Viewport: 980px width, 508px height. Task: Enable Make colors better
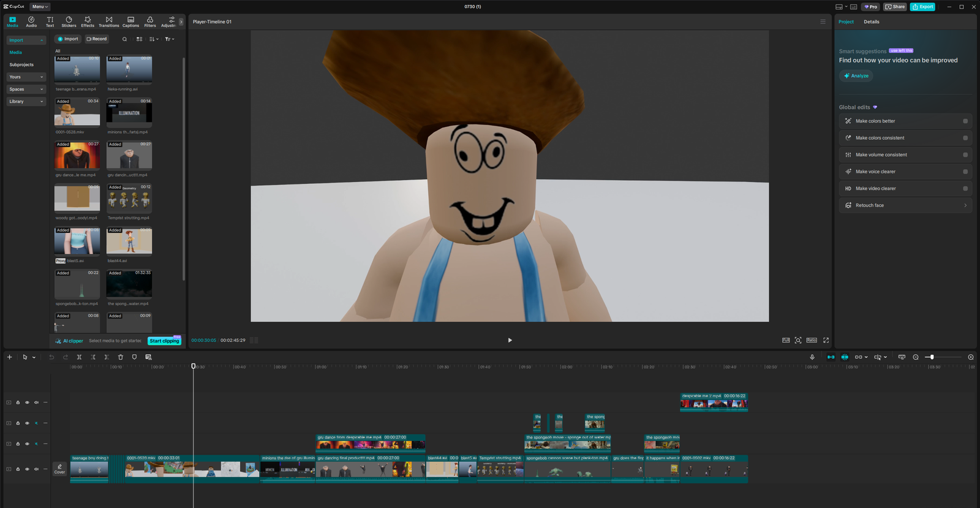[965, 121]
